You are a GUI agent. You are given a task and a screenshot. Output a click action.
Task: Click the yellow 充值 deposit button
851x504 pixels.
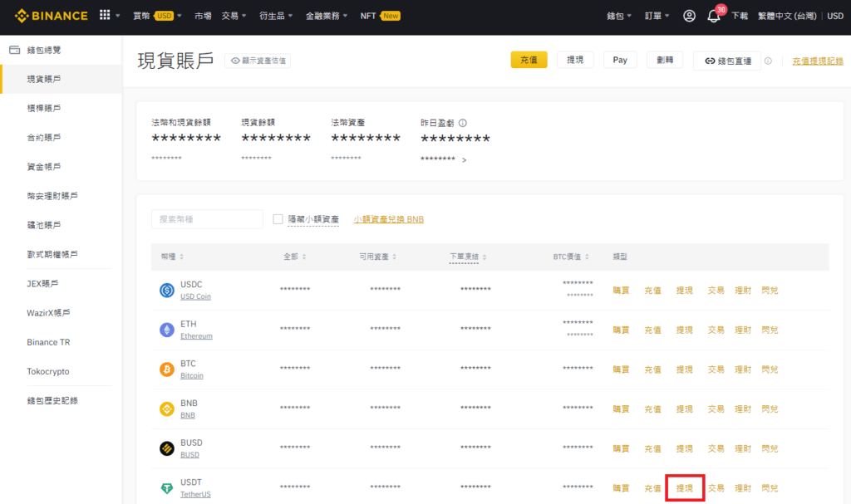pyautogui.click(x=529, y=60)
